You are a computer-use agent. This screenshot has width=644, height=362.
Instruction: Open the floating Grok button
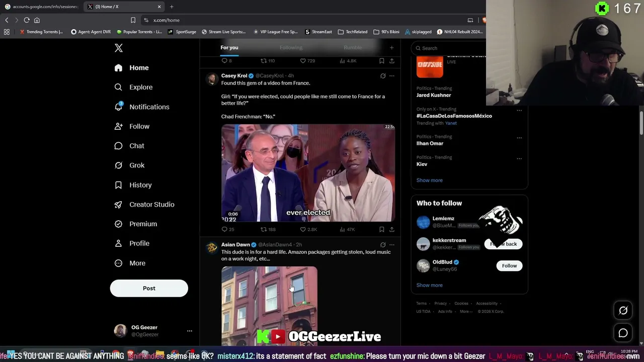(x=623, y=310)
